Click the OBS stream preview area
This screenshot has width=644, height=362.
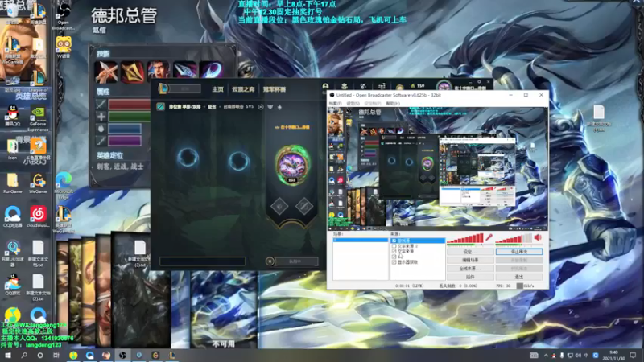point(438,169)
